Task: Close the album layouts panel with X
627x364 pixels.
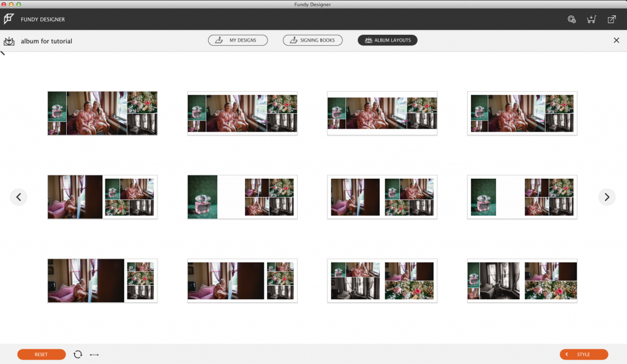Action: tap(616, 40)
